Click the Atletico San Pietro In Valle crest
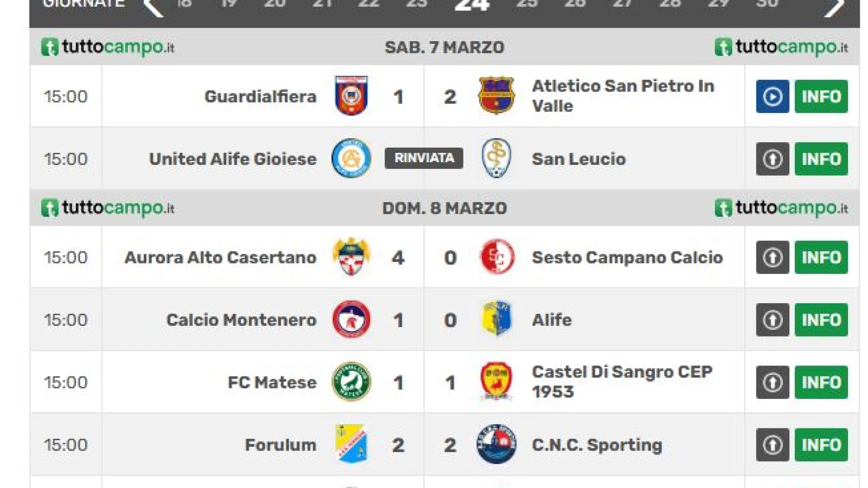868x488 pixels. 496,96
